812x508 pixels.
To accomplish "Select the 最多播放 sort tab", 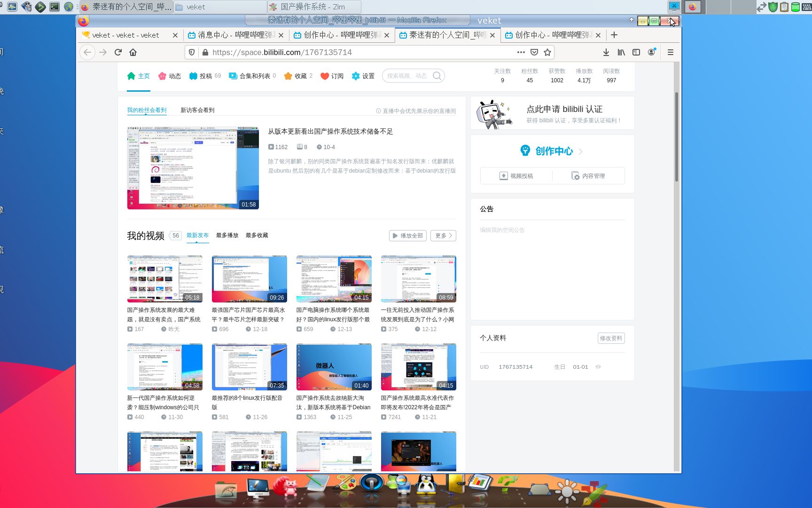I will 226,235.
